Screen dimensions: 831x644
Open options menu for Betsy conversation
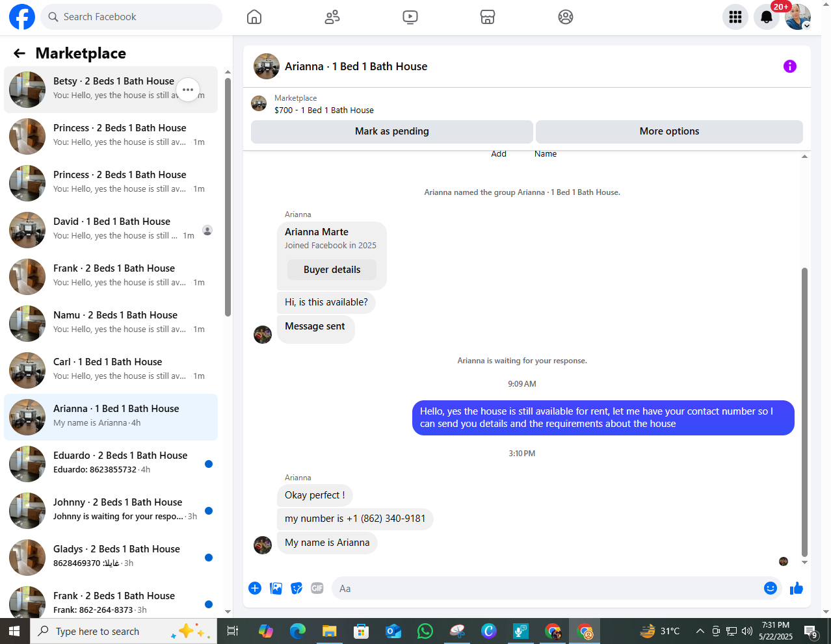(188, 90)
